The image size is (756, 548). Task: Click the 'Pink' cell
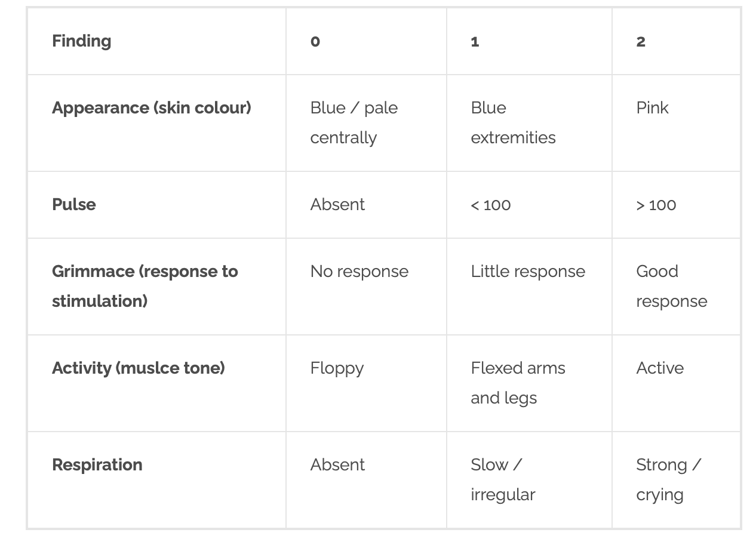(652, 108)
